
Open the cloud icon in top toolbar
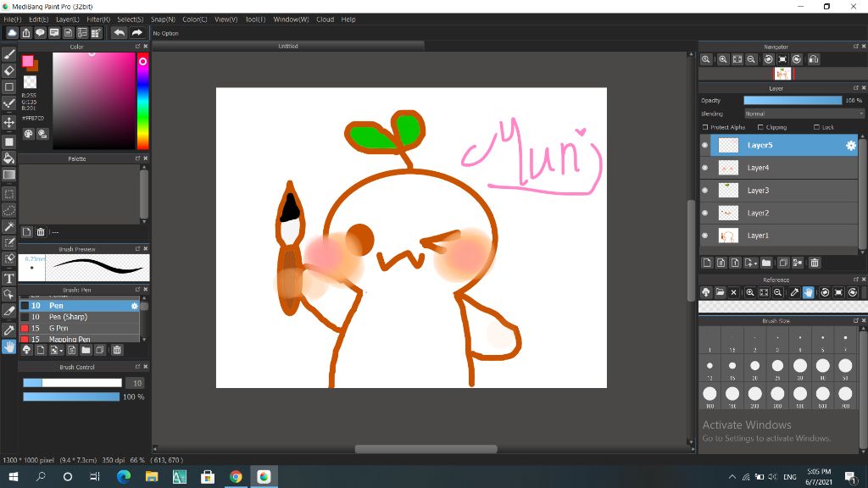[x=12, y=33]
